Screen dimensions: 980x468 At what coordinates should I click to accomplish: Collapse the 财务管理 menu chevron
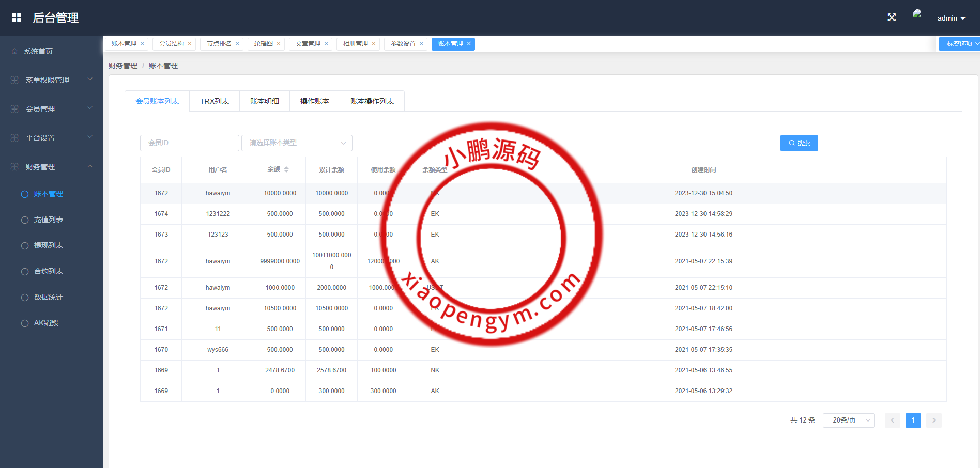[x=90, y=166]
